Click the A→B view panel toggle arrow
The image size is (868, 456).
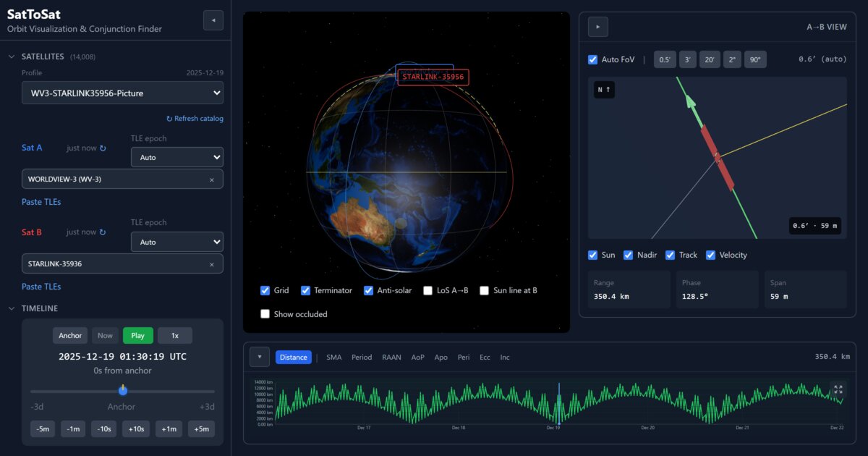(597, 26)
